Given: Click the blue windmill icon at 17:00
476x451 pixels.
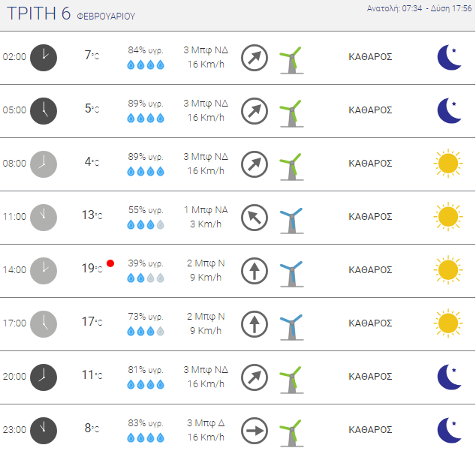Looking at the screenshot, I should pyautogui.click(x=290, y=324).
